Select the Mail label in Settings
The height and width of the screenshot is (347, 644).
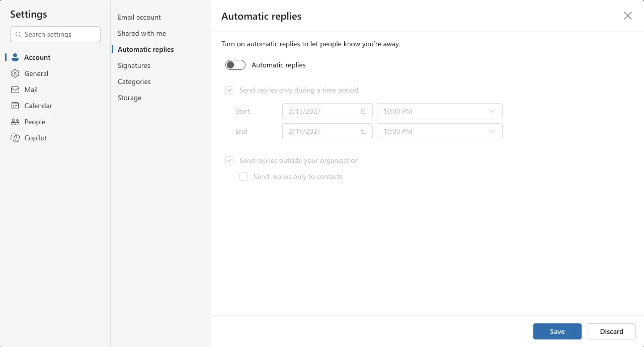31,90
